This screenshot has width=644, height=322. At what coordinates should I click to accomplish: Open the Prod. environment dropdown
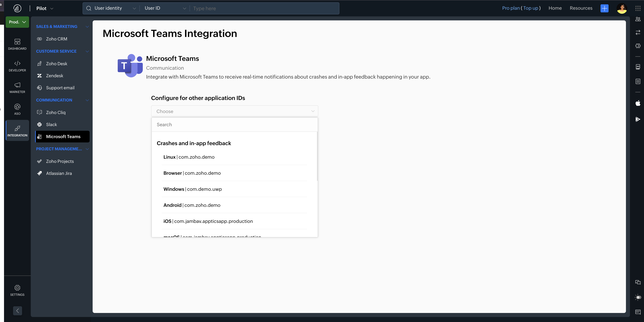17,22
